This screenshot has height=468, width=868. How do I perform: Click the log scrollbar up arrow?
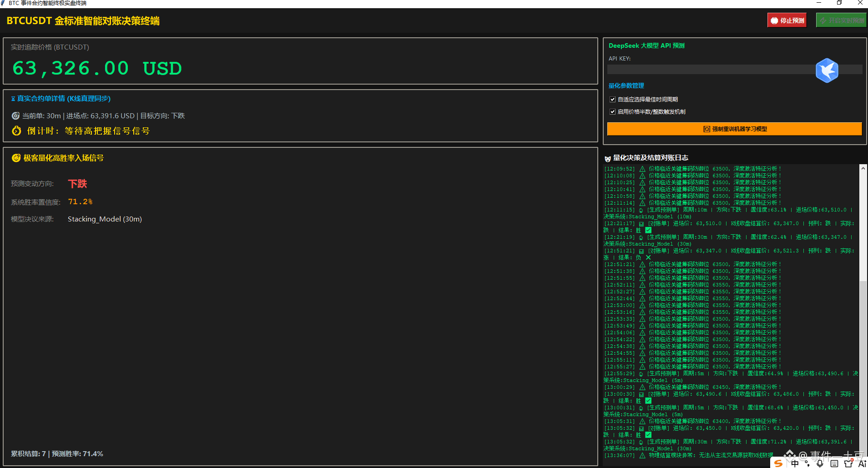(863, 168)
